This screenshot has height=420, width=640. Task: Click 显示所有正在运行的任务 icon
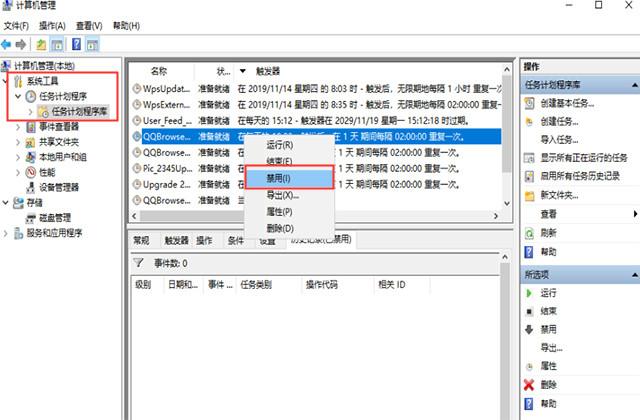[x=529, y=158]
